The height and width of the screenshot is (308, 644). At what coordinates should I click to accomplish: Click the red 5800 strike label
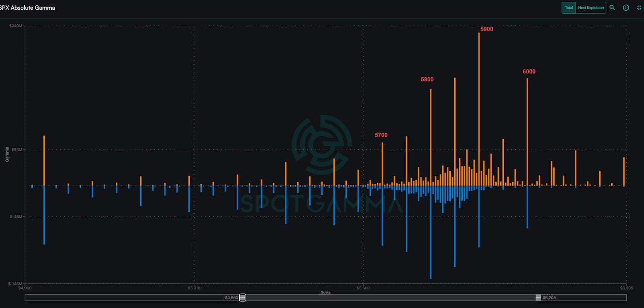427,80
